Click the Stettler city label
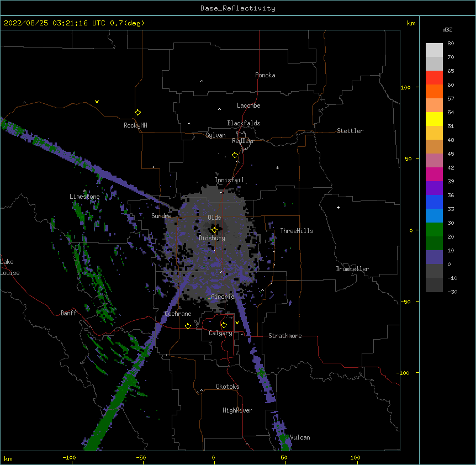The height and width of the screenshot is (465, 476). [350, 131]
